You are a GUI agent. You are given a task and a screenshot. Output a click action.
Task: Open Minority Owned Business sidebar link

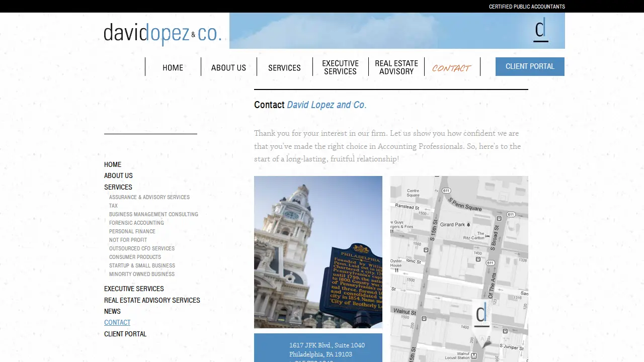pyautogui.click(x=142, y=274)
